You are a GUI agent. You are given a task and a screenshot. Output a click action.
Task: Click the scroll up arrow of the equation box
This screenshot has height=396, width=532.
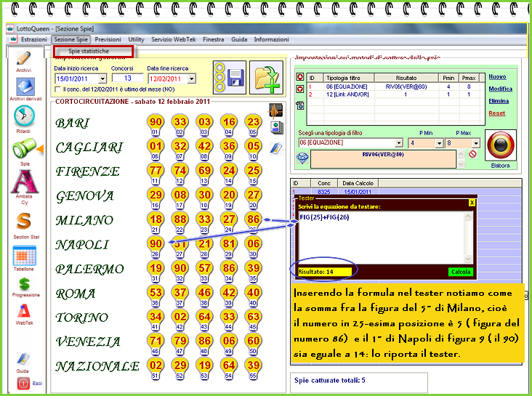pyautogui.click(x=461, y=154)
